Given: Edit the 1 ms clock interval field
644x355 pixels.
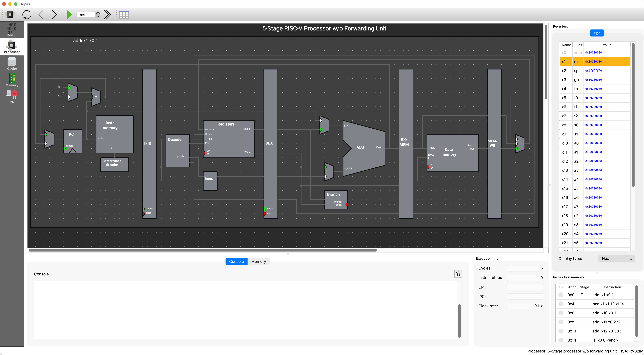Looking at the screenshot, I should pos(86,15).
